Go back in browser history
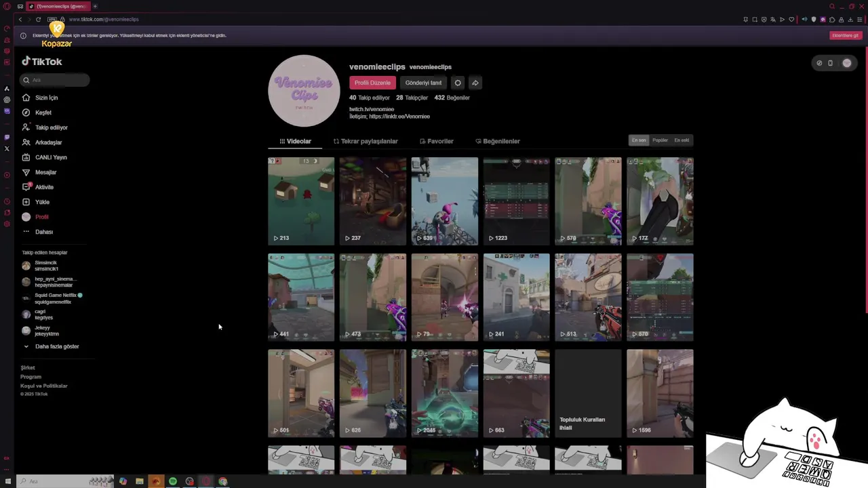The height and width of the screenshot is (488, 868). point(20,20)
